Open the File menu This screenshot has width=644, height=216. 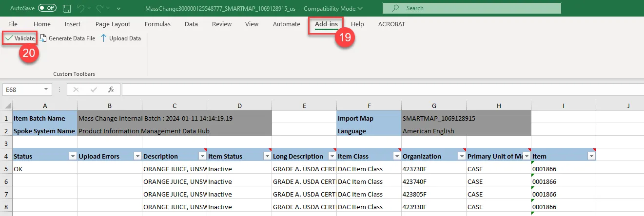(x=13, y=24)
